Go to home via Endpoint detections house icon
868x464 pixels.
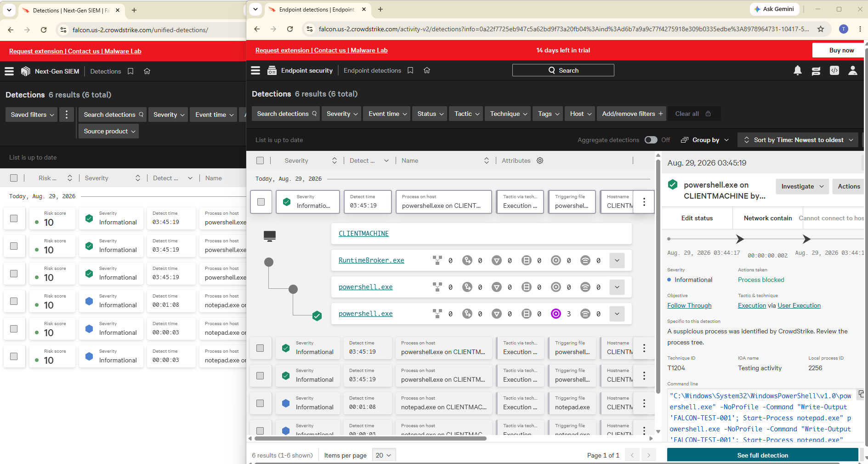point(427,70)
